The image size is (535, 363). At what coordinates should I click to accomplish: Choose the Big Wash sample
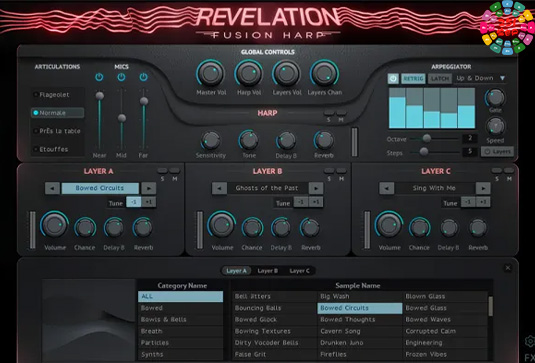[360, 296]
